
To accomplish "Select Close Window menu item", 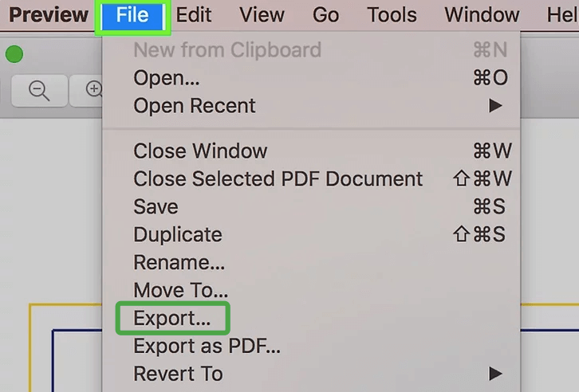I will tap(200, 151).
